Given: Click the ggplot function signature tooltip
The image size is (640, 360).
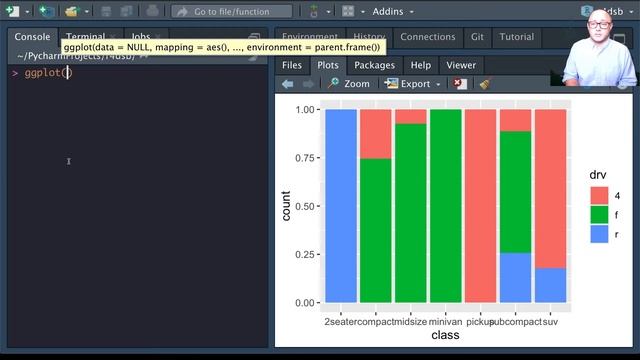Looking at the screenshot, I should tap(222, 47).
